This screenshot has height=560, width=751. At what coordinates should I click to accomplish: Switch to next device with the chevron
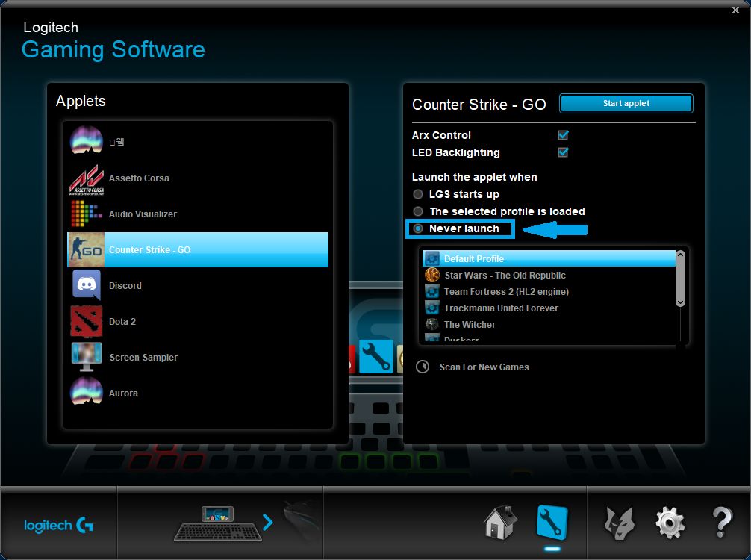[x=268, y=522]
